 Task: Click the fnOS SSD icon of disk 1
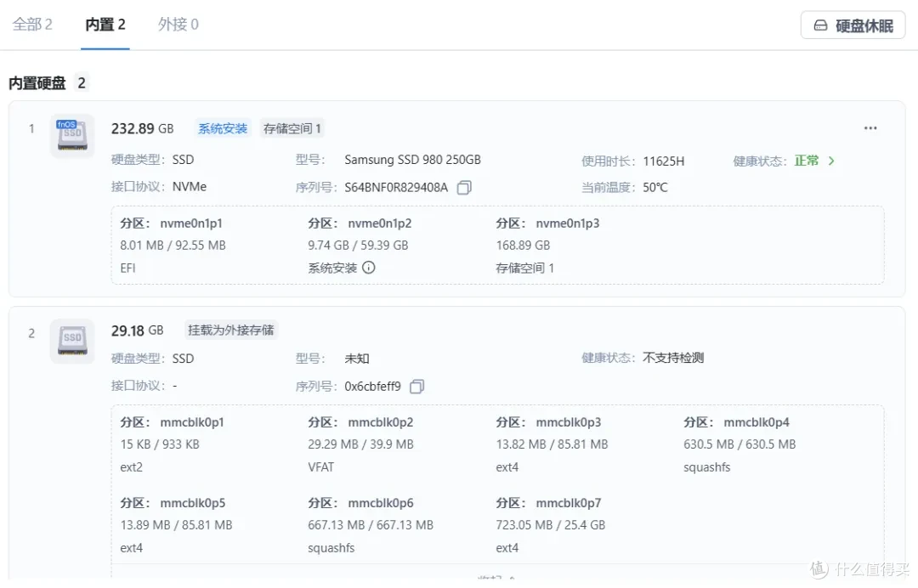(72, 136)
